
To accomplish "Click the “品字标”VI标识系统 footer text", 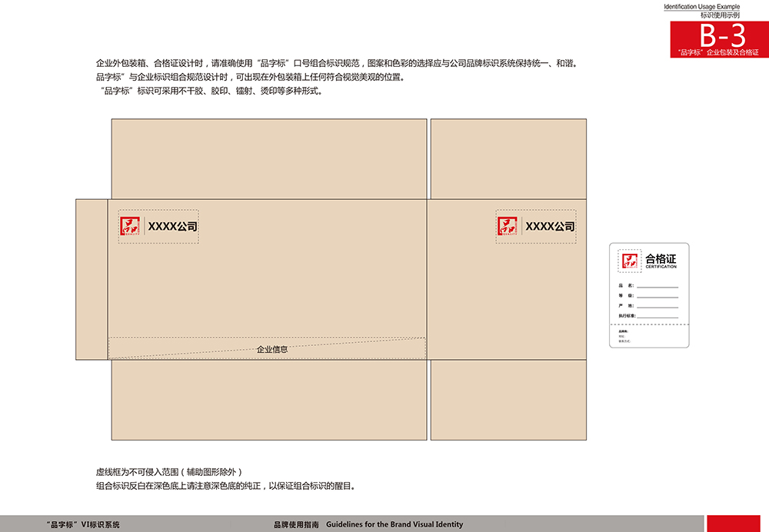I will point(83,524).
